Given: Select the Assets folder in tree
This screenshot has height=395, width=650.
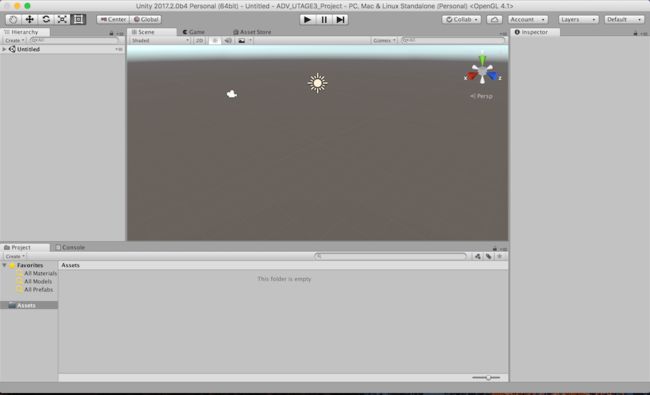Looking at the screenshot, I should [x=29, y=305].
